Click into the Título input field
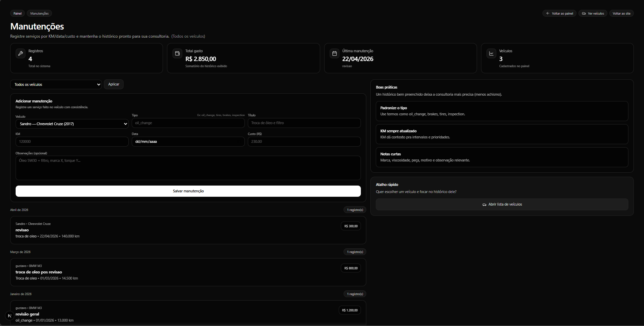The height and width of the screenshot is (326, 644). tap(304, 123)
